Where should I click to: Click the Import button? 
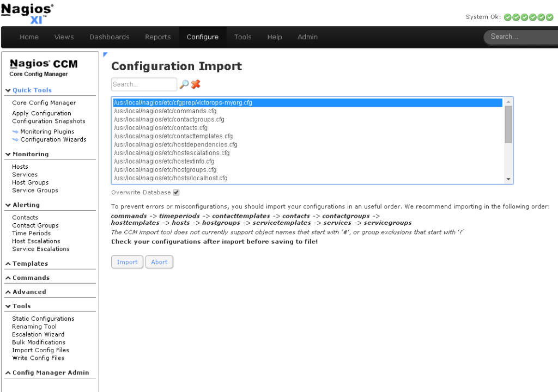pyautogui.click(x=127, y=262)
